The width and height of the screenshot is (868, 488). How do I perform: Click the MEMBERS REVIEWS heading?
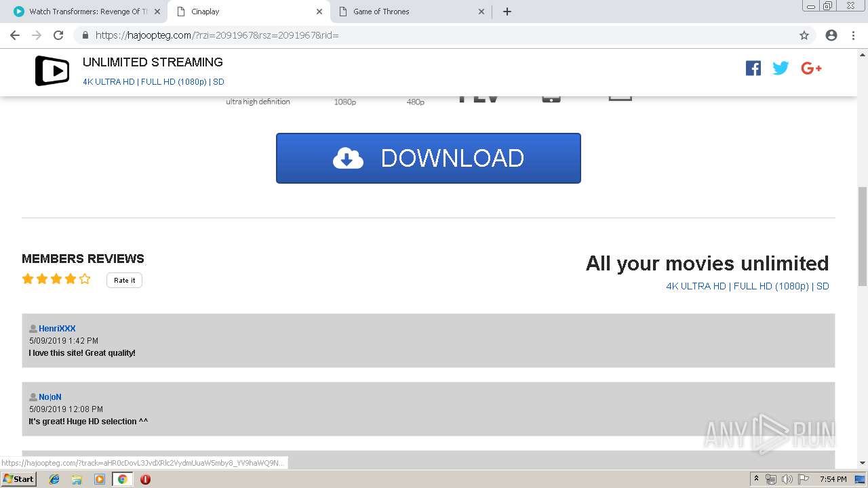tap(83, 259)
